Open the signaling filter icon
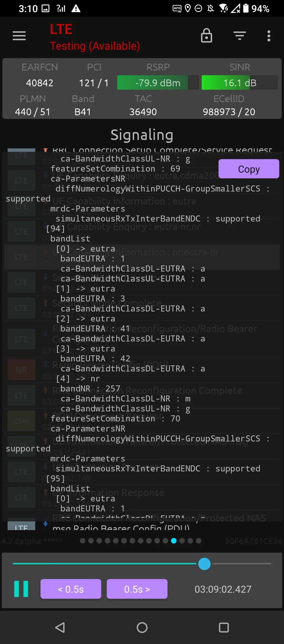This screenshot has height=644, width=284. [239, 36]
